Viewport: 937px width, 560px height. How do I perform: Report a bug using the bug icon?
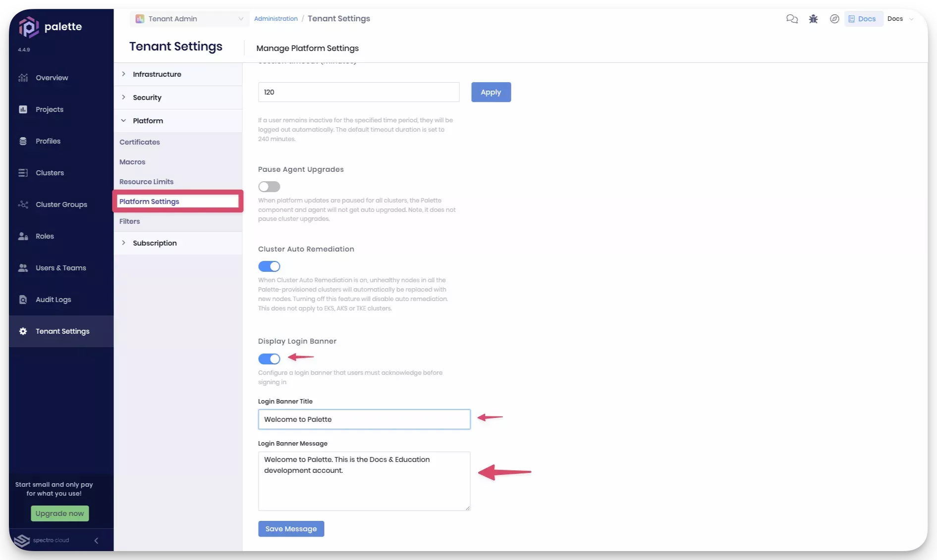[x=813, y=18]
